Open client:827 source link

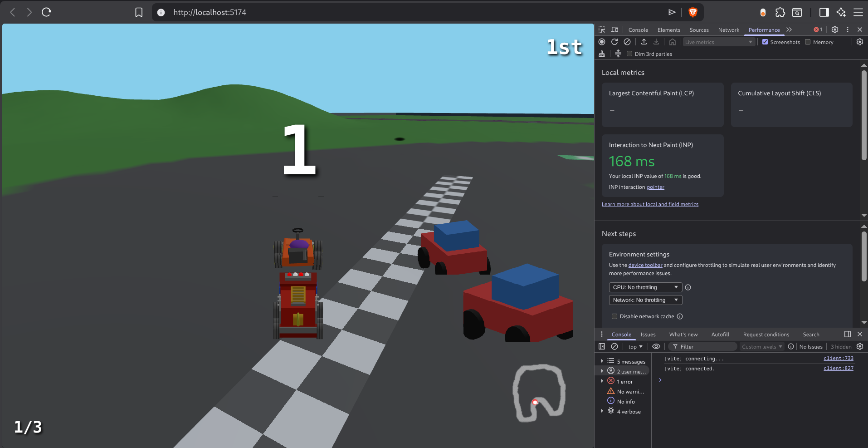[x=838, y=368]
